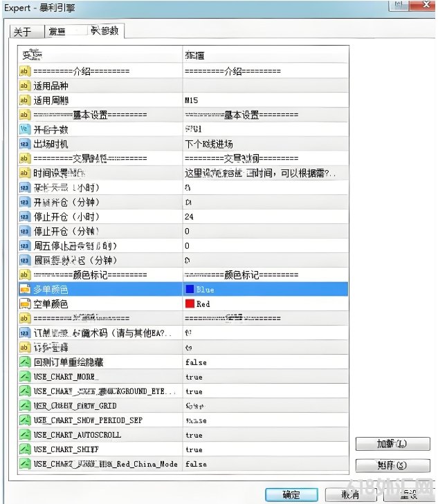
Task: Click the bool icon beside USE_CHART_AUTOSCROLL
Action: [24, 435]
